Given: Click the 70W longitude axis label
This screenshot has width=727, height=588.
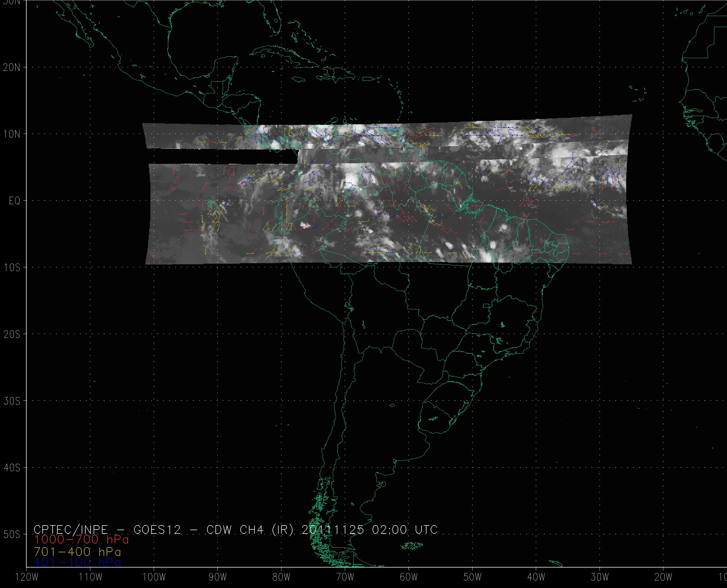Looking at the screenshot, I should (345, 577).
